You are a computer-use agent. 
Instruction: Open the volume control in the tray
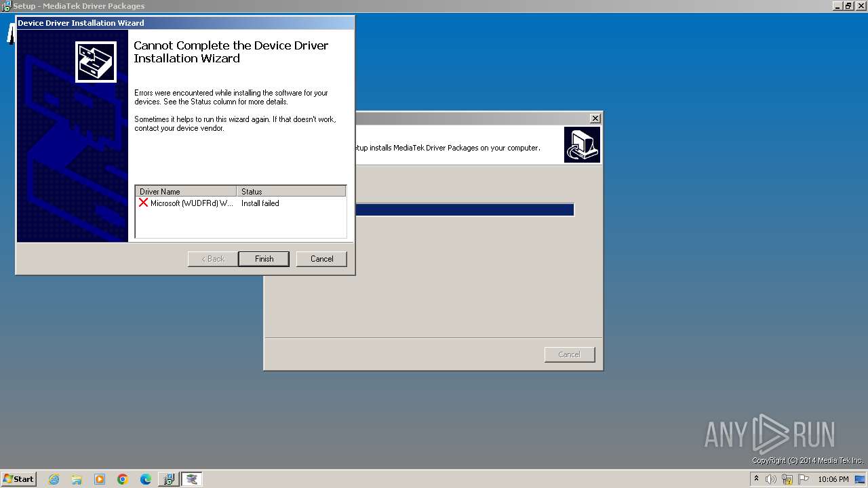pos(771,479)
